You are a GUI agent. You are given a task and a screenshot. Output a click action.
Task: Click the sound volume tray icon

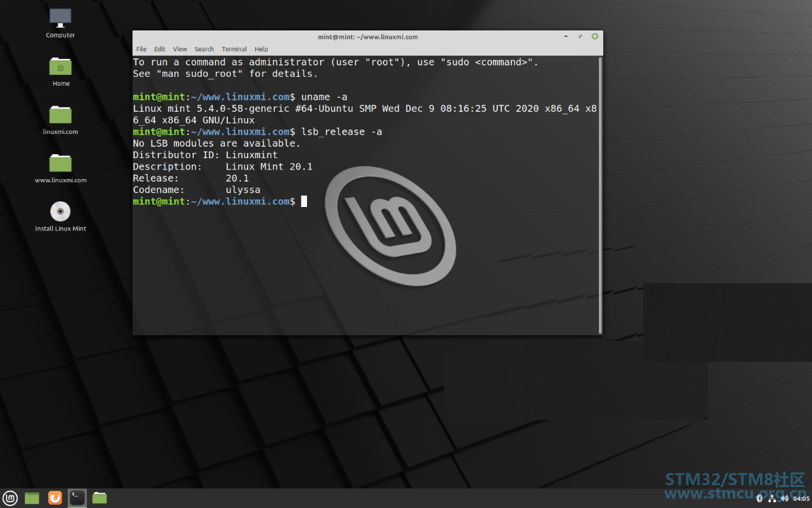pos(785,498)
